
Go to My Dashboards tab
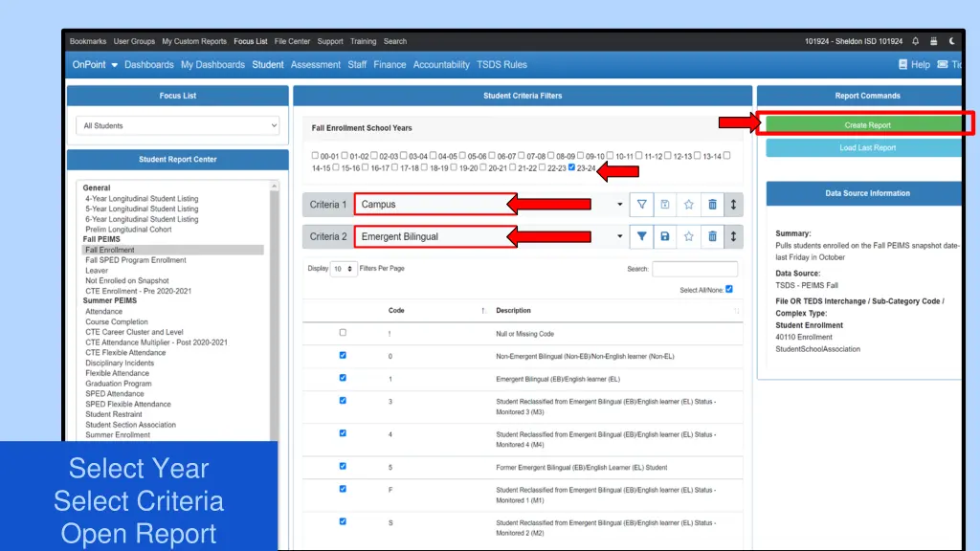click(x=213, y=64)
